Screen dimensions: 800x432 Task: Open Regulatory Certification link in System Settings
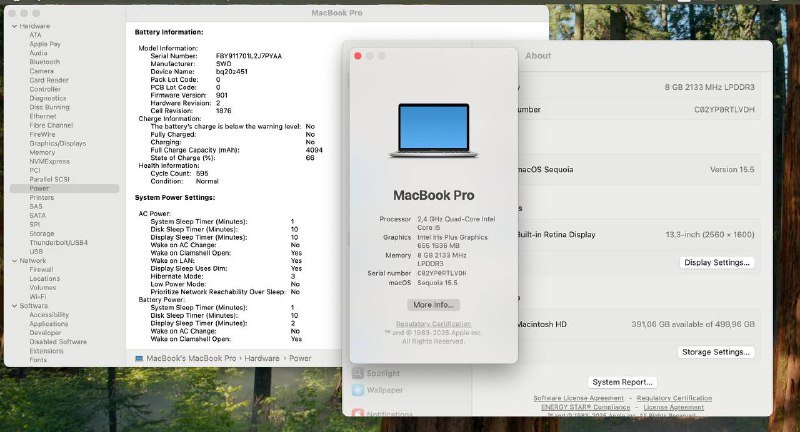click(674, 398)
